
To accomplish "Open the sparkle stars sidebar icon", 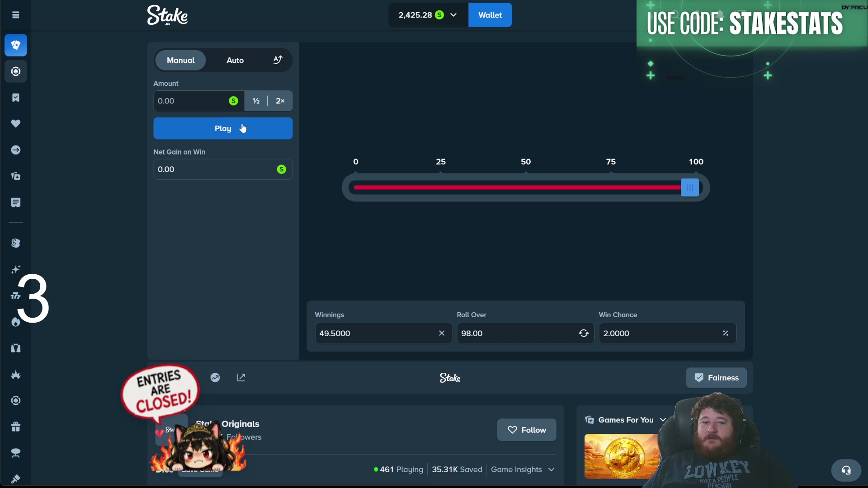I will (16, 269).
